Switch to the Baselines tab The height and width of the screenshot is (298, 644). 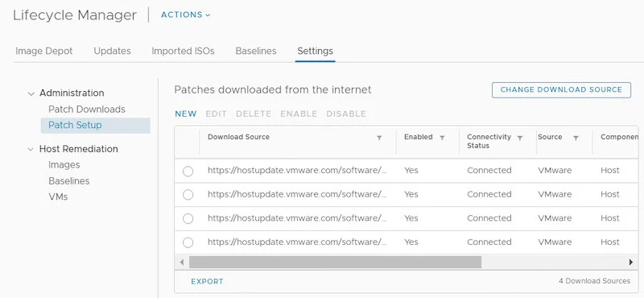(x=256, y=51)
